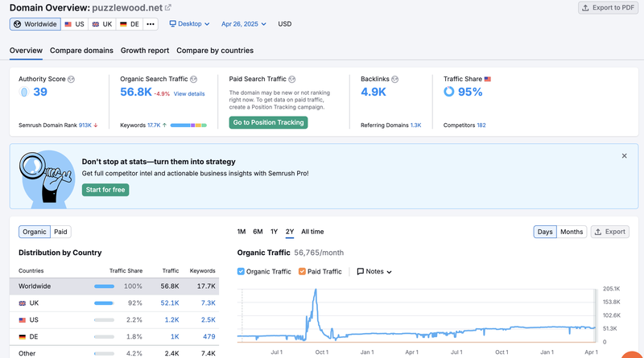This screenshot has width=644, height=358.
Task: Select the 1Y time range
Action: [x=274, y=232]
